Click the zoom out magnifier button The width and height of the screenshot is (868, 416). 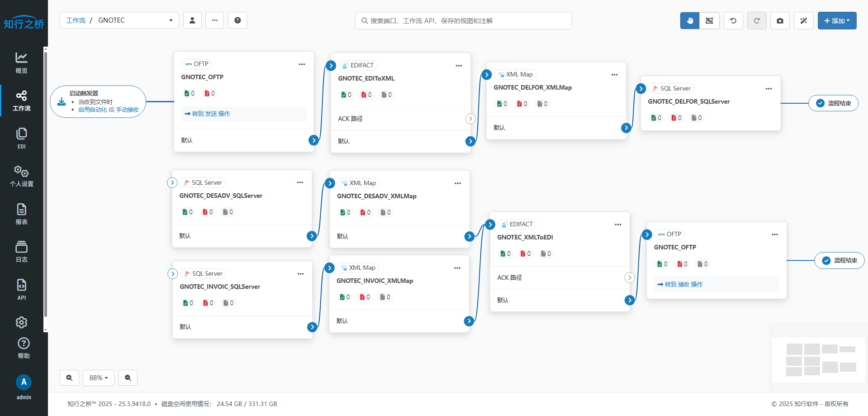(x=128, y=378)
